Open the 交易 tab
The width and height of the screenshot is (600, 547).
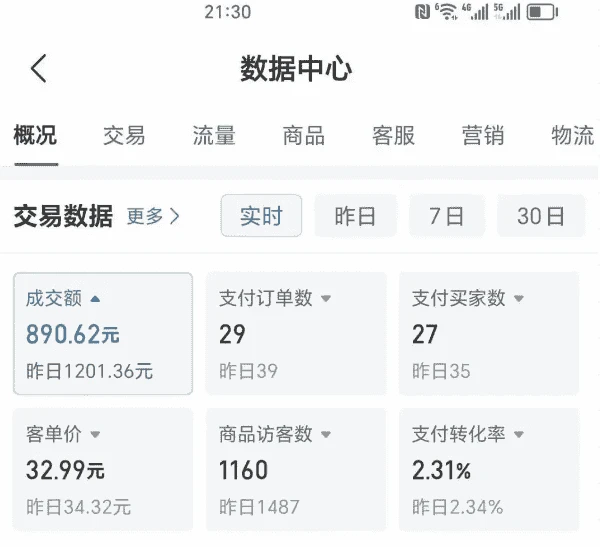124,136
